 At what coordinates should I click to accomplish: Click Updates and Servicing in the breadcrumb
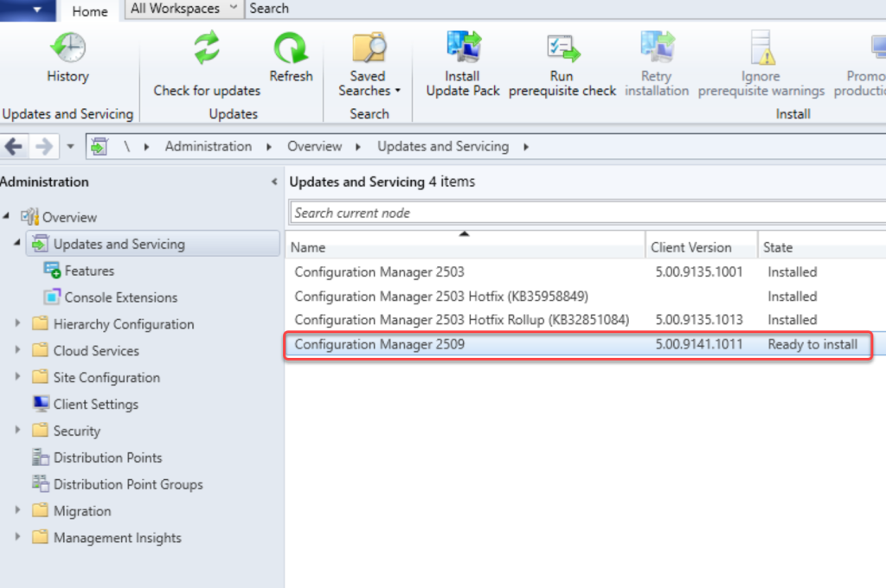(x=443, y=146)
